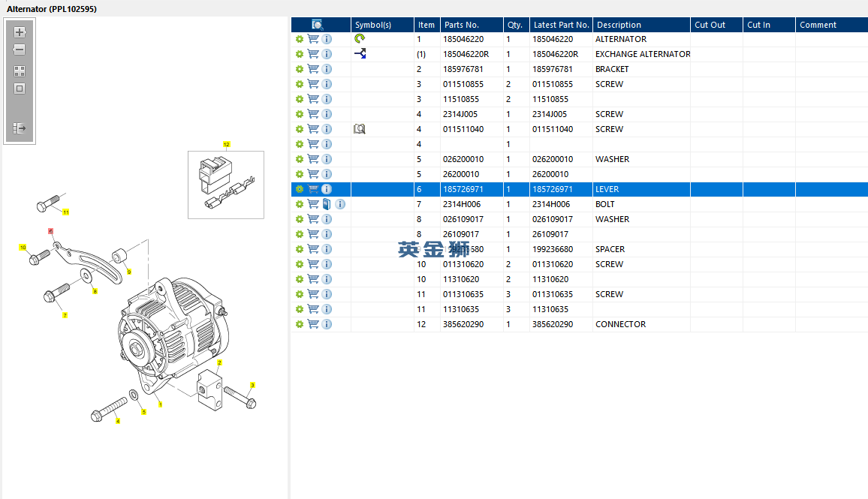Sort by the Parts No. column header

[x=472, y=25]
